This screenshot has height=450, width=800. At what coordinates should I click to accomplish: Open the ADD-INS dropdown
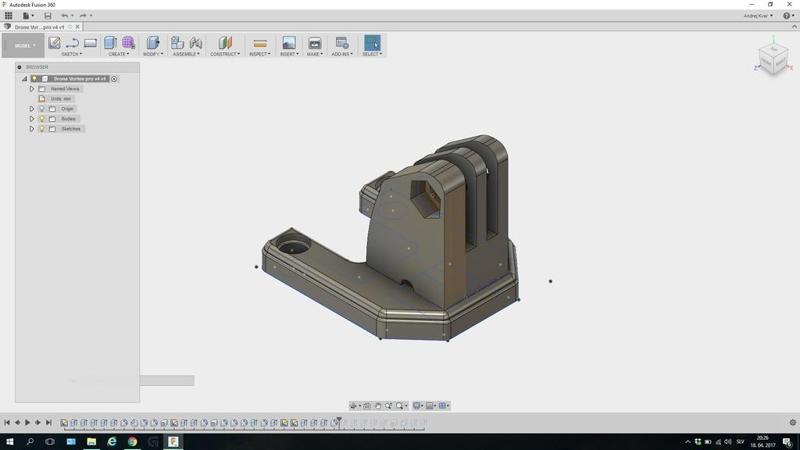342,54
